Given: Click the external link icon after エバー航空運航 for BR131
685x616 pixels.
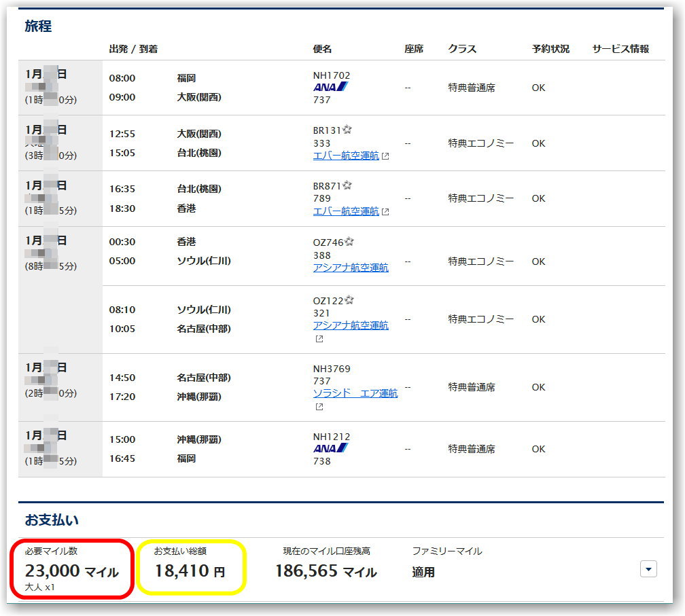Looking at the screenshot, I should point(386,156).
